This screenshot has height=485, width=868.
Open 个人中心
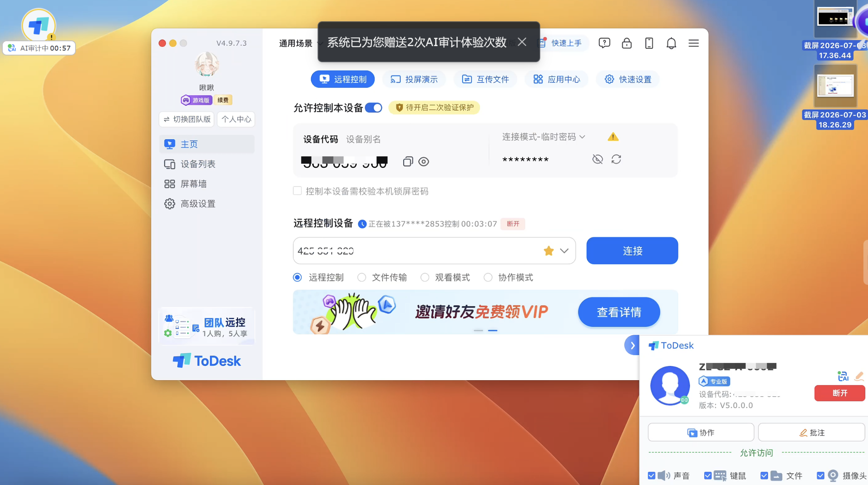tap(236, 119)
